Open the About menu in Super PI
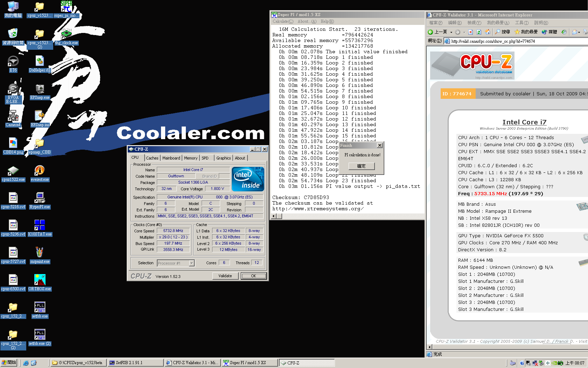The width and height of the screenshot is (588, 368). point(307,22)
